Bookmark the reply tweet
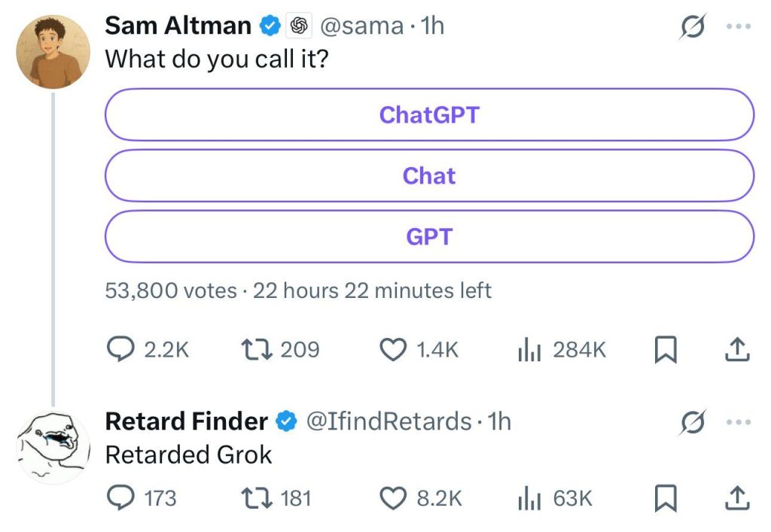The height and width of the screenshot is (532, 771). [x=663, y=498]
